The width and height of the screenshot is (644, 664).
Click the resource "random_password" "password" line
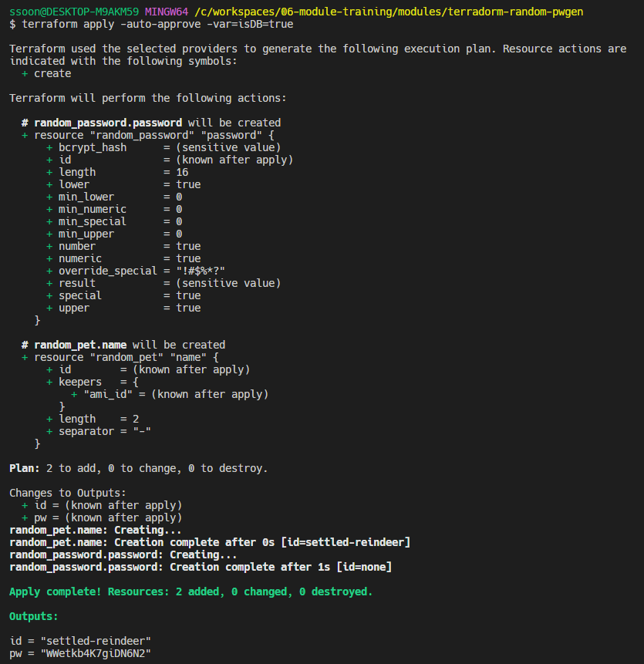coord(148,135)
